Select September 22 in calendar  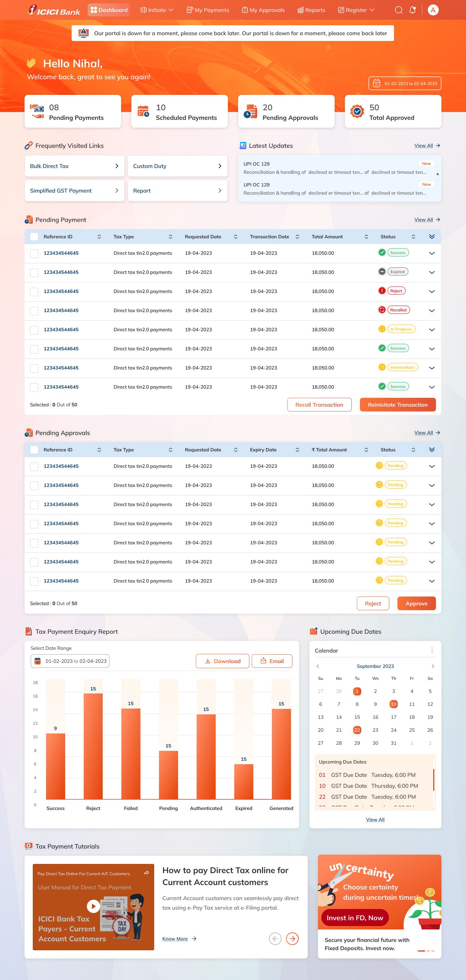[357, 730]
